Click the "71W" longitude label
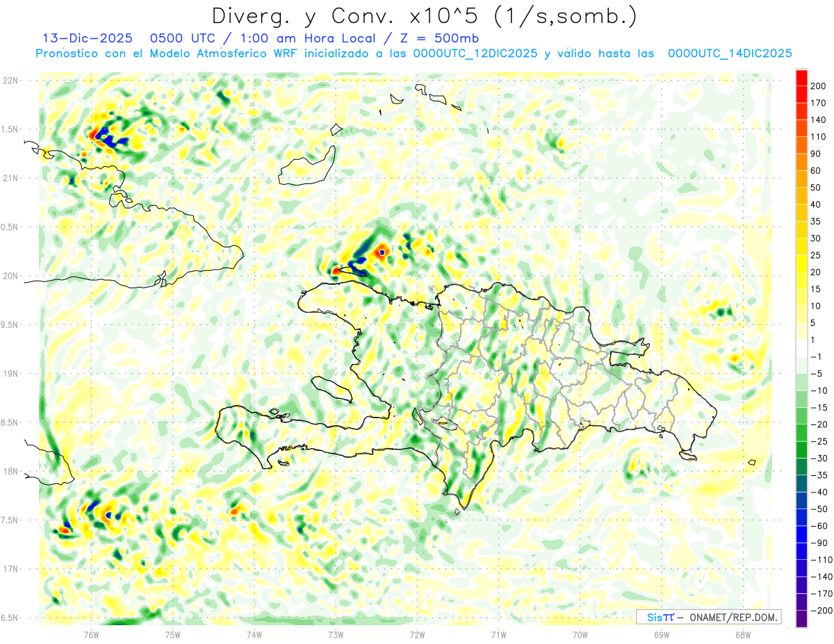The height and width of the screenshot is (644, 834). [x=498, y=634]
